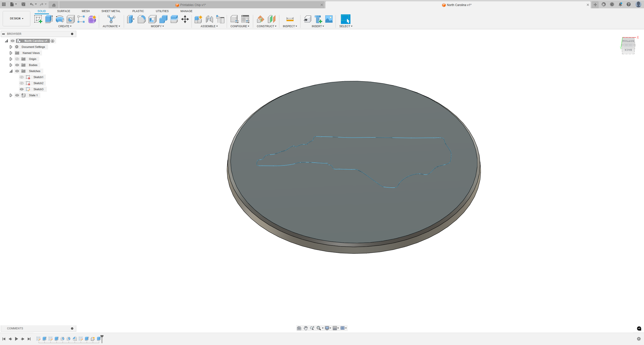Toggle visibility of Sketch2 layer
Image resolution: width=644 pixels, height=345 pixels.
(x=22, y=83)
